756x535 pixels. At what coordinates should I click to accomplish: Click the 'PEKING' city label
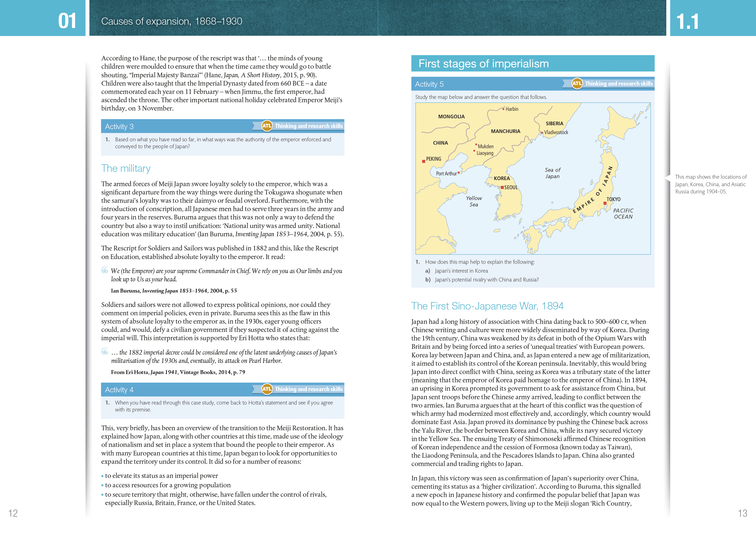point(434,159)
